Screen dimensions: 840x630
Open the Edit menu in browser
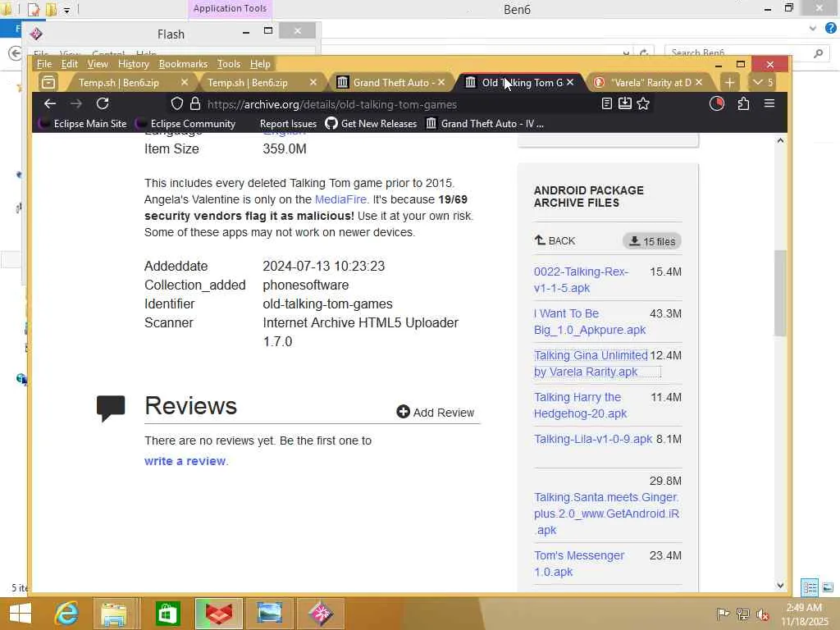(69, 64)
